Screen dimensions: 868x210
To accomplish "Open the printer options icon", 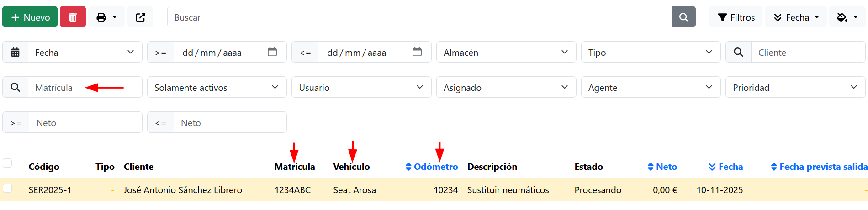I will tap(106, 17).
